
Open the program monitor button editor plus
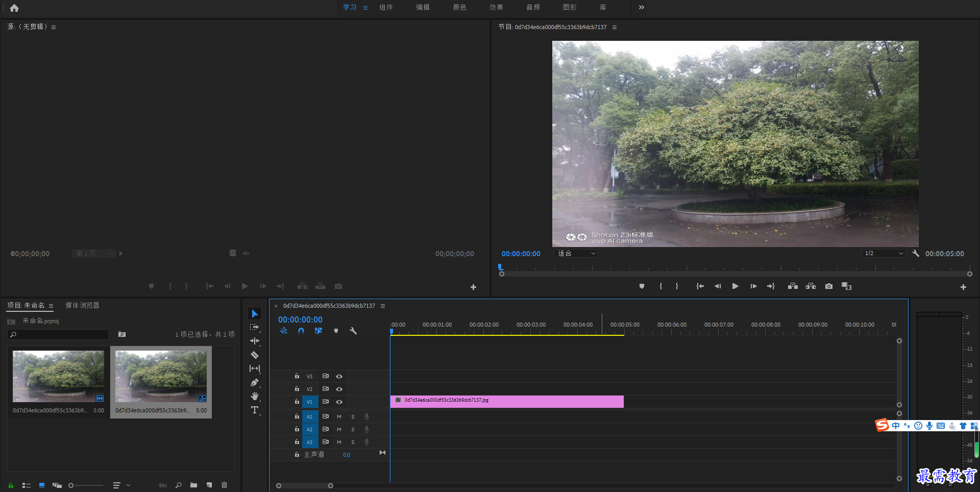[963, 287]
